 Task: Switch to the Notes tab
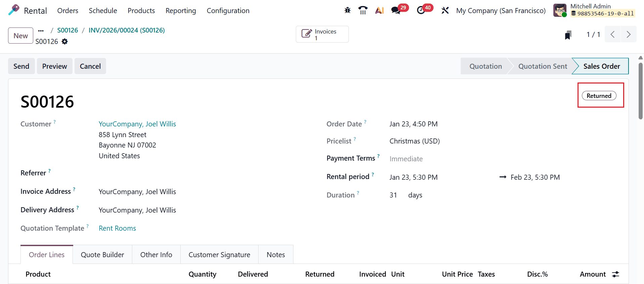click(x=276, y=254)
